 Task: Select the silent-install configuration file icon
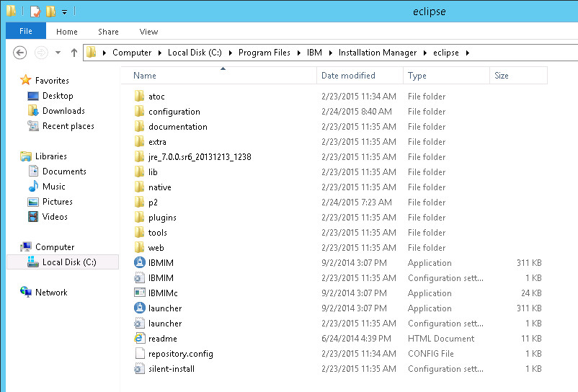click(x=139, y=368)
